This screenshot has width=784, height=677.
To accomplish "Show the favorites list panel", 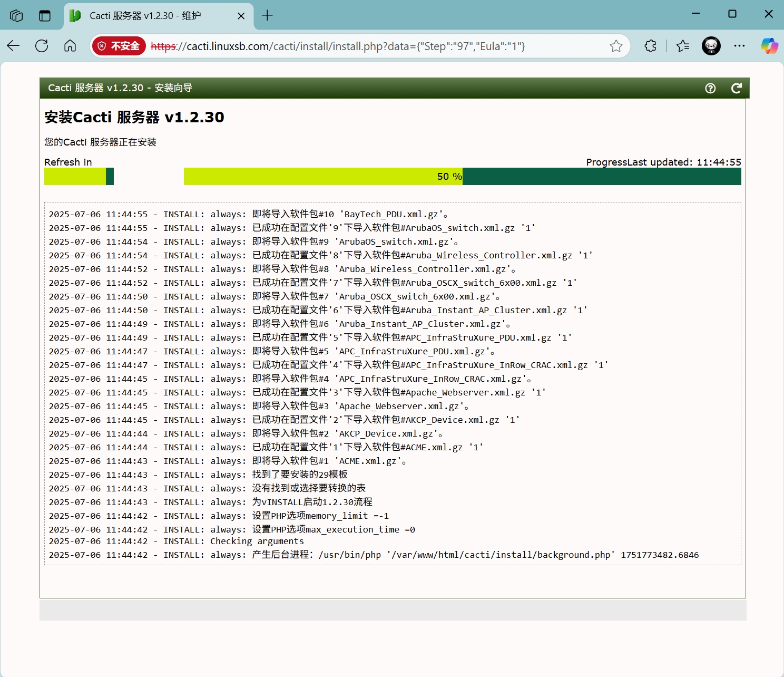I will [683, 46].
